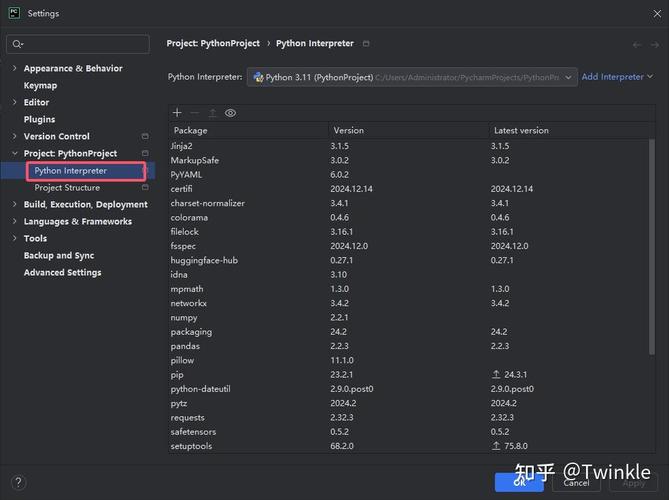Click project-level icon beside Project Structure
This screenshot has height=500, width=669.
pyautogui.click(x=145, y=187)
